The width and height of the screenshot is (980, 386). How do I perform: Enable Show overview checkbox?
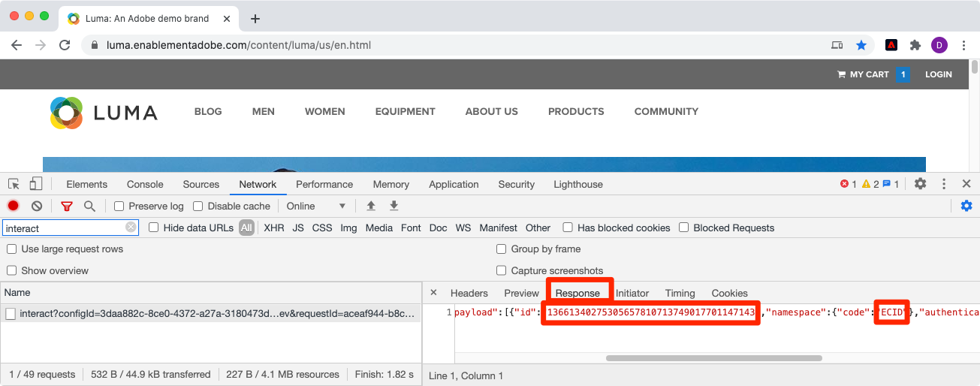click(12, 270)
